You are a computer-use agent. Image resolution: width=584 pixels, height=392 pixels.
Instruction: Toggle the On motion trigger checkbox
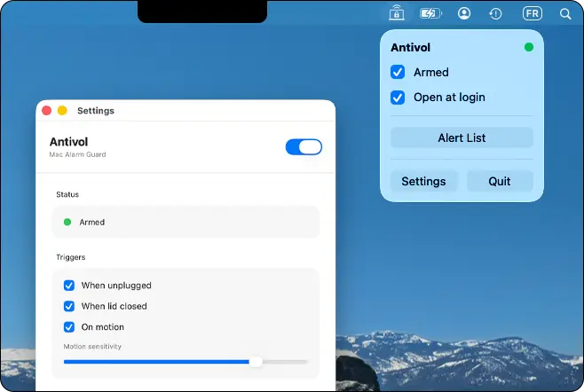click(69, 327)
